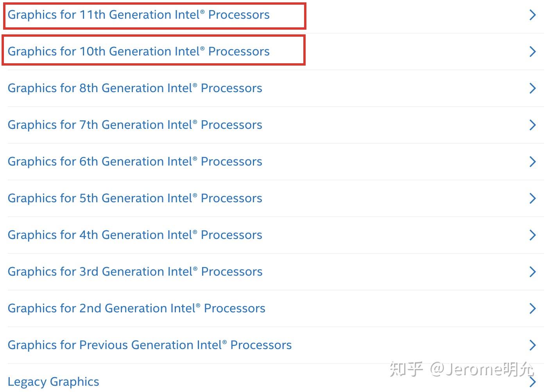This screenshot has width=548, height=392.
Task: Expand the 10th Generation row chevron
Action: (532, 52)
